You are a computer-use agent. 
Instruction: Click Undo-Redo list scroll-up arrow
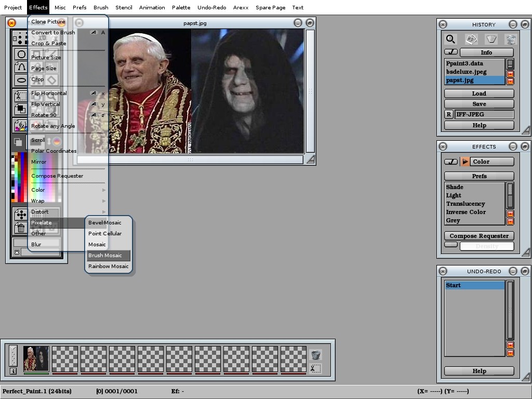coord(510,345)
